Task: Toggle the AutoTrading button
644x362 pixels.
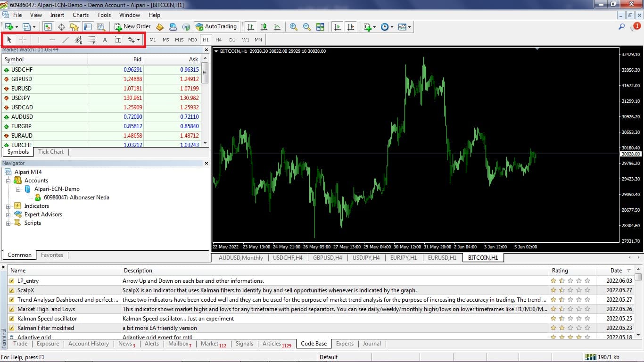Action: (x=216, y=27)
